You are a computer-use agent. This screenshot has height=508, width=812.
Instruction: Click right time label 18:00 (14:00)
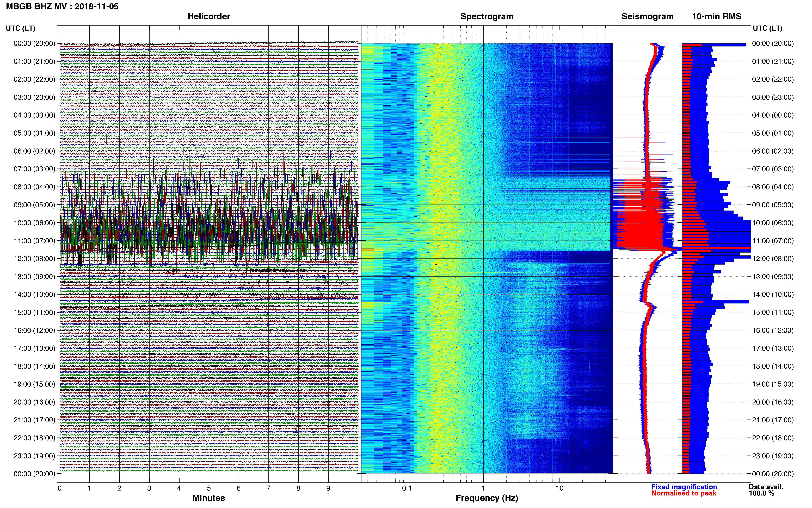point(773,366)
